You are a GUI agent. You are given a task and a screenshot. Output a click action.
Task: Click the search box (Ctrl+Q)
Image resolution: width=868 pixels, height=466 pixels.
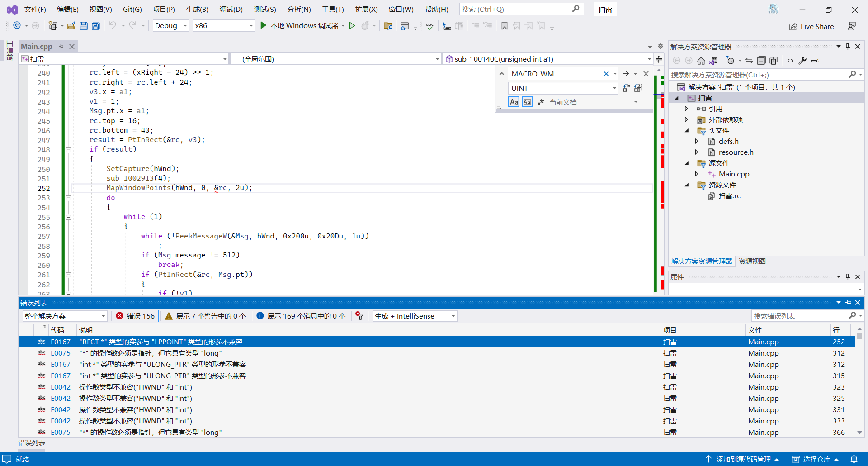click(521, 9)
